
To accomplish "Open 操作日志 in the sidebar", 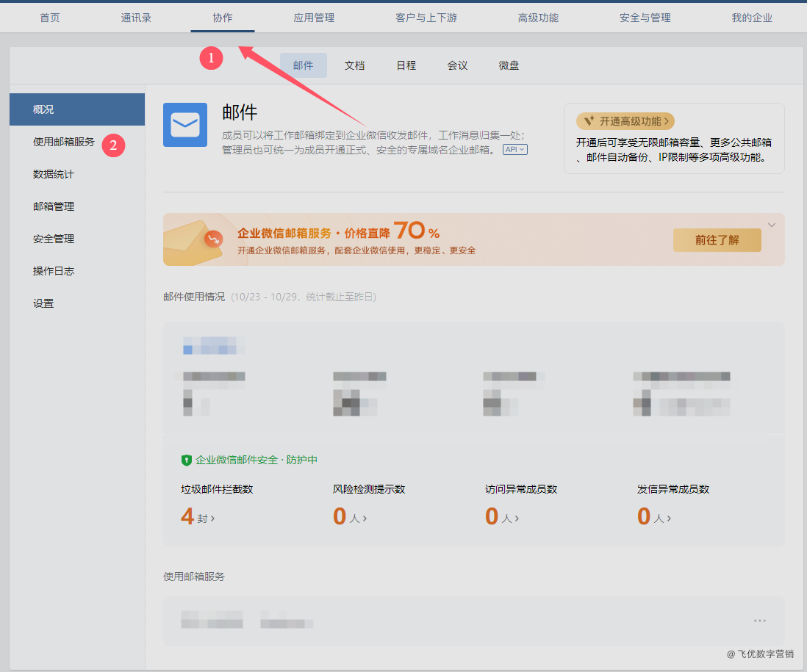I will tap(54, 271).
